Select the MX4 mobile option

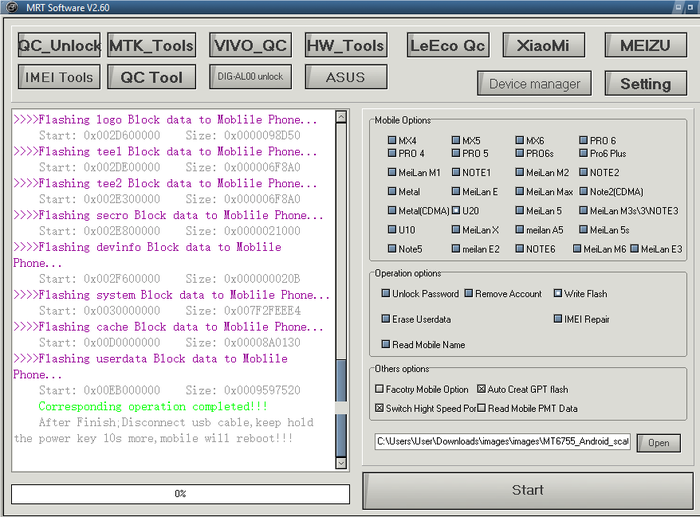393,141
